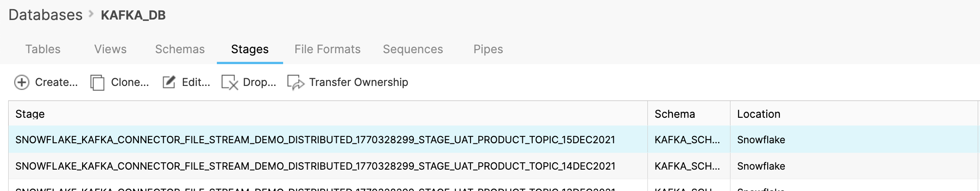Screen dimensions: 980x191
Task: Switch to the Views tab
Action: 110,49
